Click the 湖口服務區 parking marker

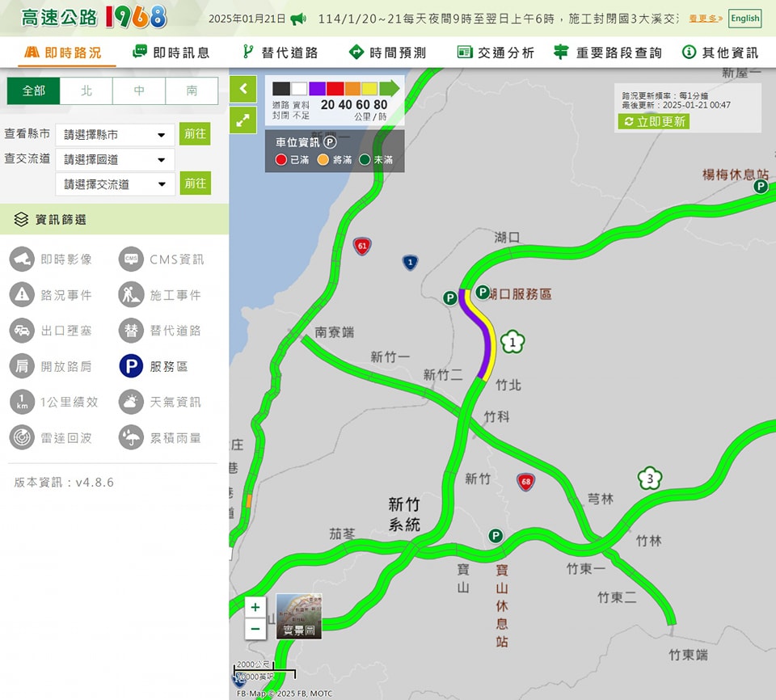[x=482, y=293]
